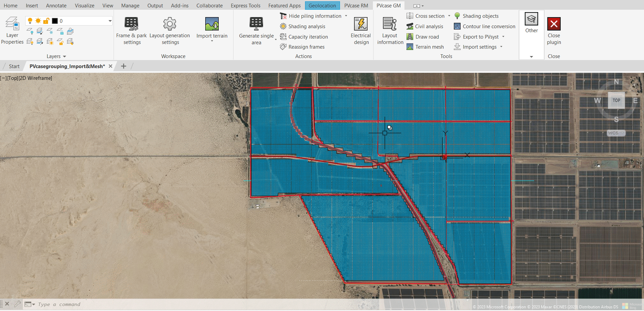
Task: Open the Layer Properties manager
Action: pyautogui.click(x=12, y=24)
